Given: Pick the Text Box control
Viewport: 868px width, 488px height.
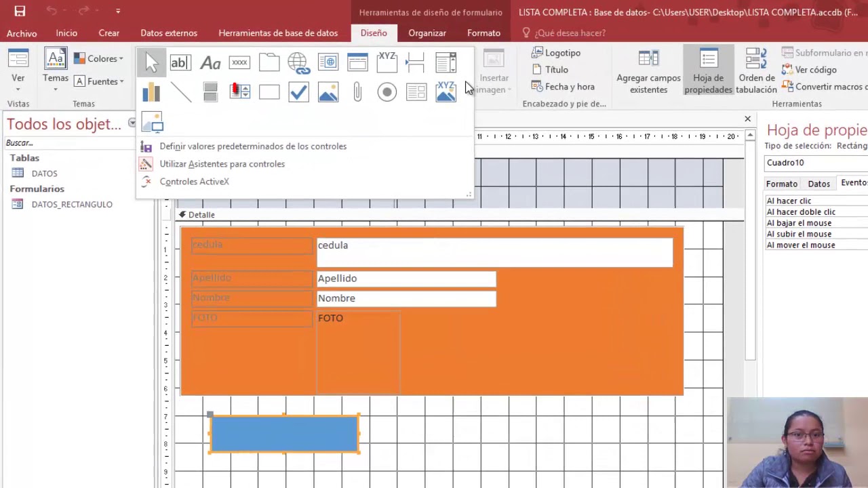Looking at the screenshot, I should point(180,62).
